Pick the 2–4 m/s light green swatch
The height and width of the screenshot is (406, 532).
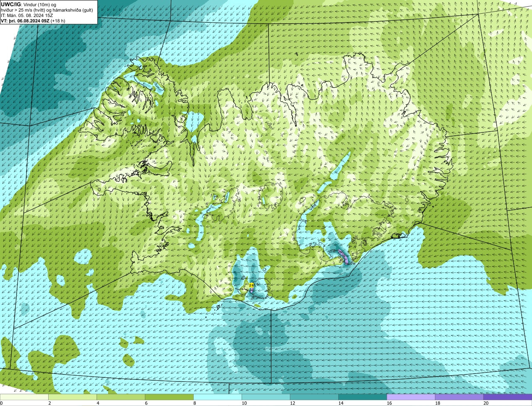(x=72, y=397)
